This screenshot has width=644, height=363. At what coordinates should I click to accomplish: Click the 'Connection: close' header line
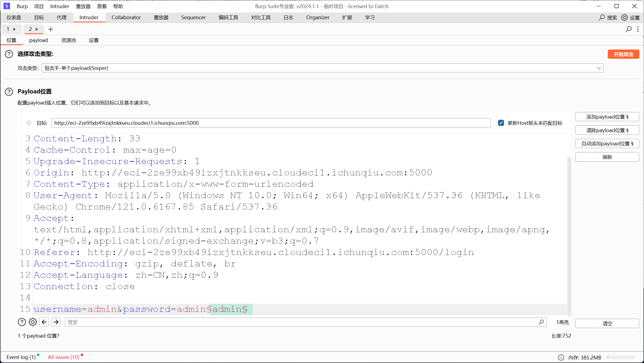(x=84, y=286)
